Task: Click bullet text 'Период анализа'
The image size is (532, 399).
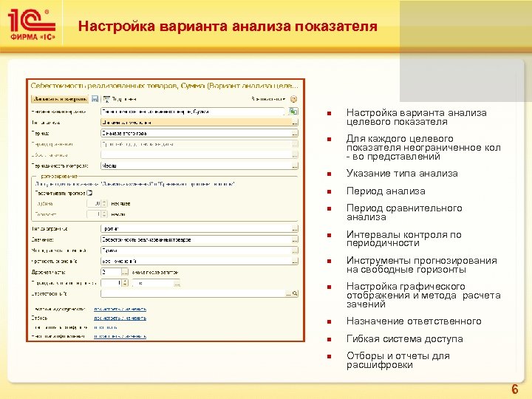Action: click(386, 191)
